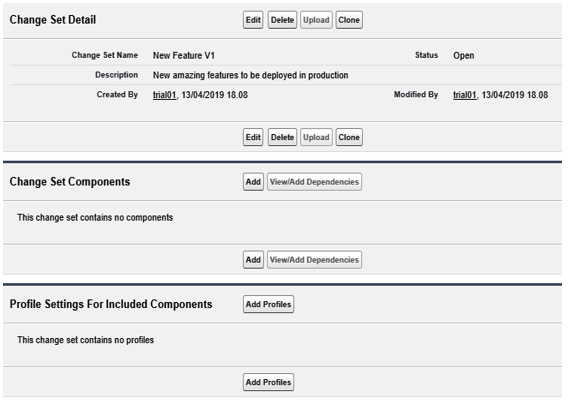Click the top Upload button
Viewport: 570px width, 405px height.
pos(316,20)
